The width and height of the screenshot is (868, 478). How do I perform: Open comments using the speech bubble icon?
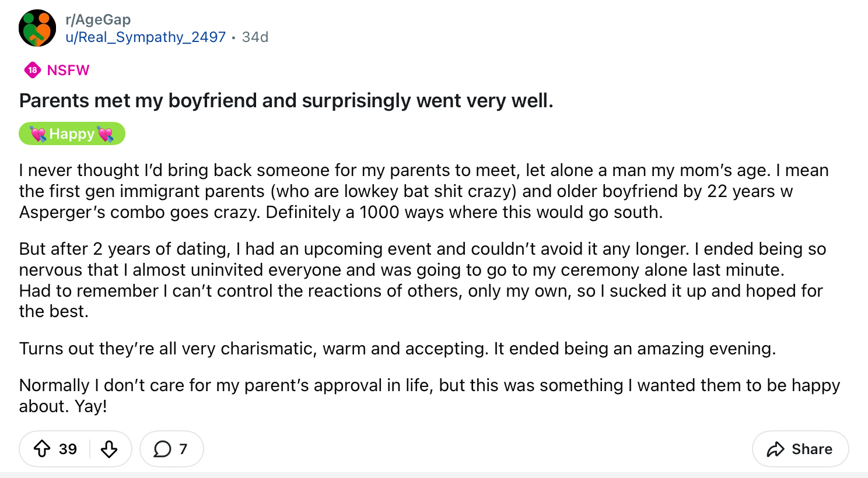click(x=162, y=449)
